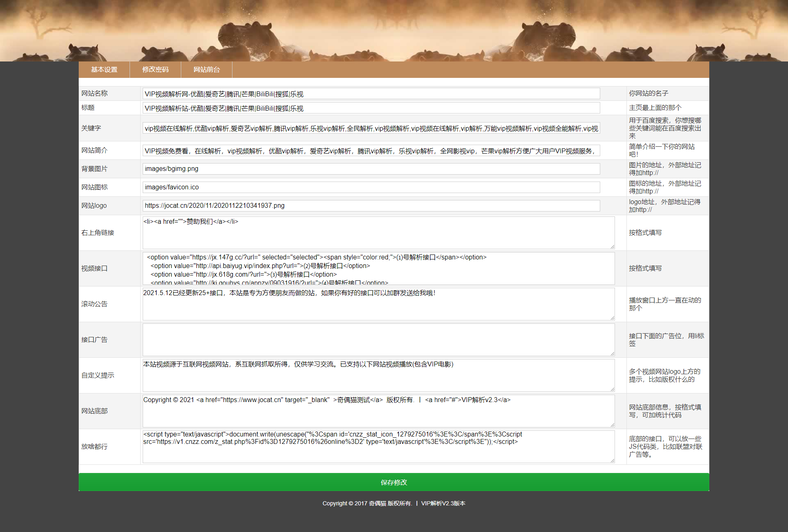Click the hint 简单介绍一下你的网站吧!
The height and width of the screenshot is (532, 788).
662,150
